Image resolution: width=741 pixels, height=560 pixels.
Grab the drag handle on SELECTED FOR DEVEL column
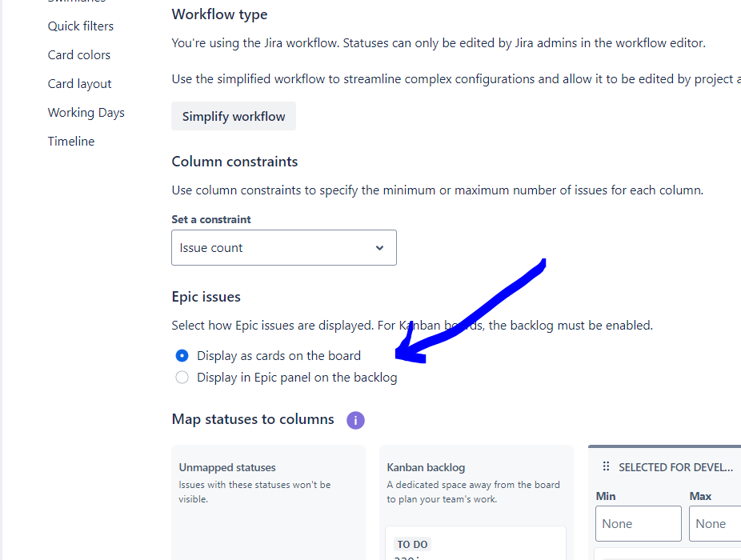point(606,467)
